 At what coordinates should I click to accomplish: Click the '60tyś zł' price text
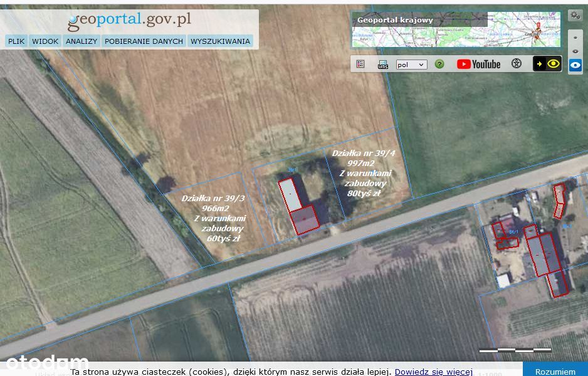tap(223, 238)
